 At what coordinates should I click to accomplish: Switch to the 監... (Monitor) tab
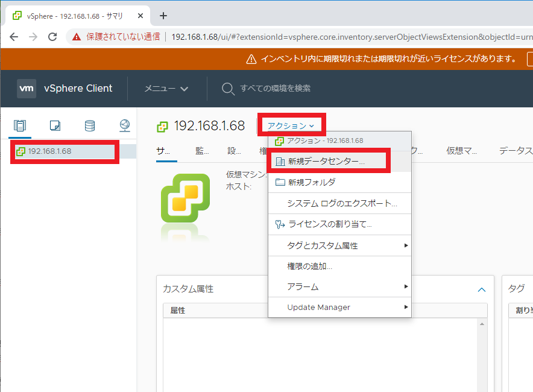[202, 151]
